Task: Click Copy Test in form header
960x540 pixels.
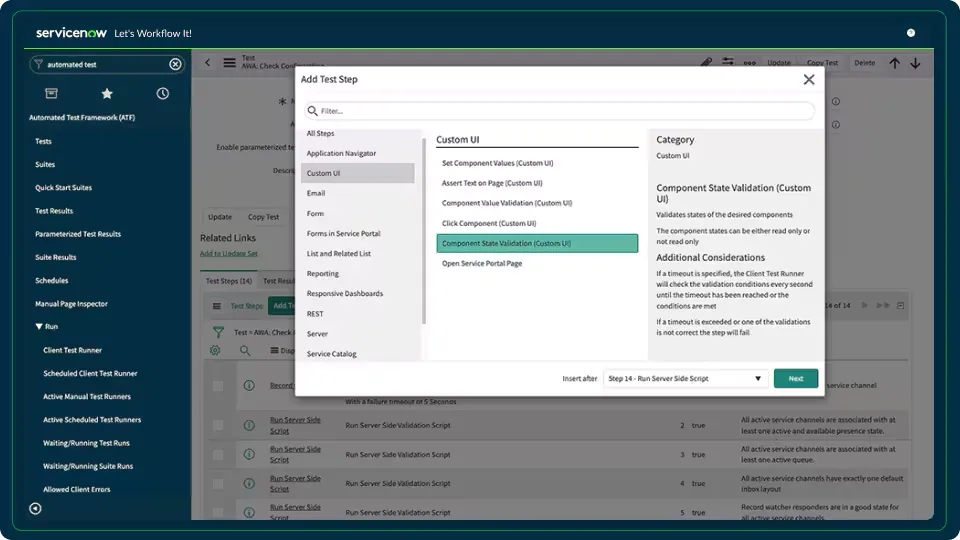Action: coord(822,62)
